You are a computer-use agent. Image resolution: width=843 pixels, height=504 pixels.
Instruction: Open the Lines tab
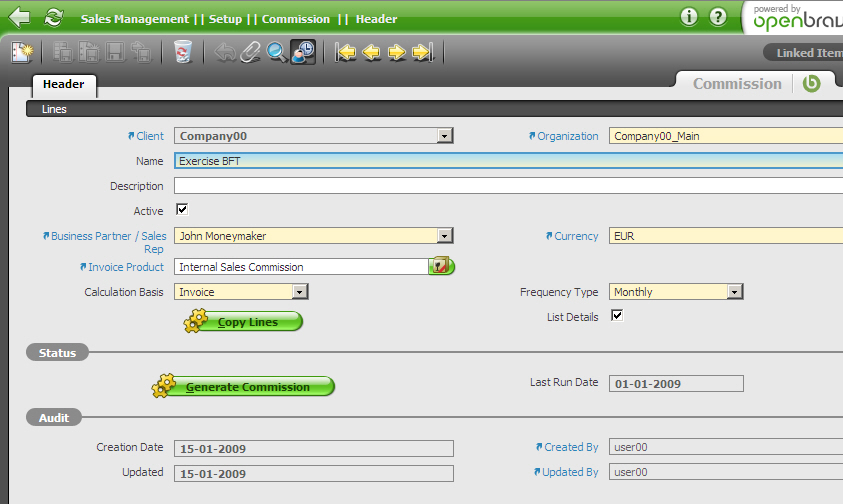click(54, 109)
